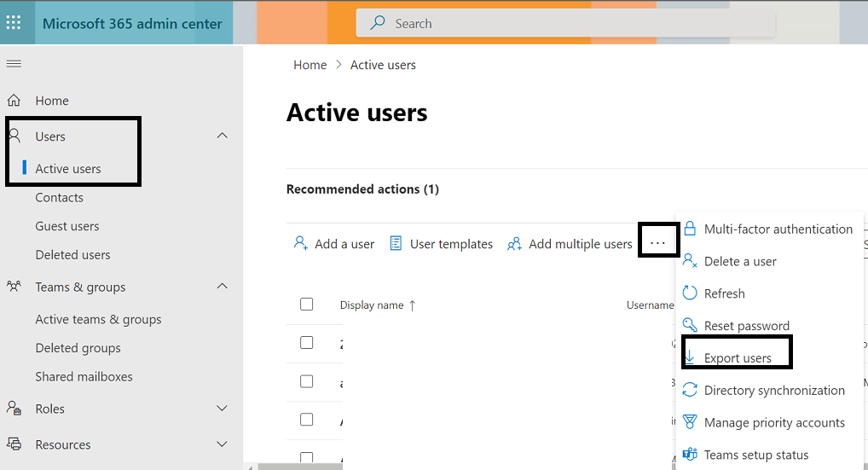Click the Add a user button
The image size is (868, 470).
[333, 244]
